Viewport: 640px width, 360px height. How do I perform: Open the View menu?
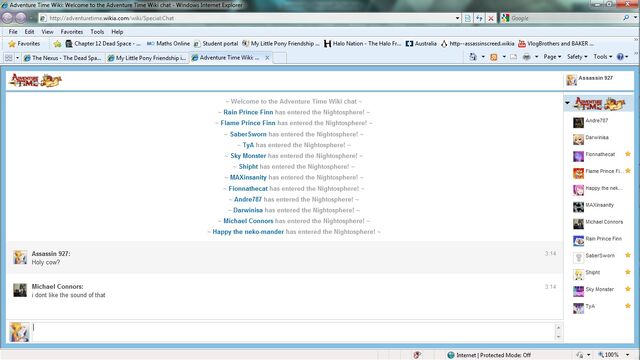click(47, 31)
